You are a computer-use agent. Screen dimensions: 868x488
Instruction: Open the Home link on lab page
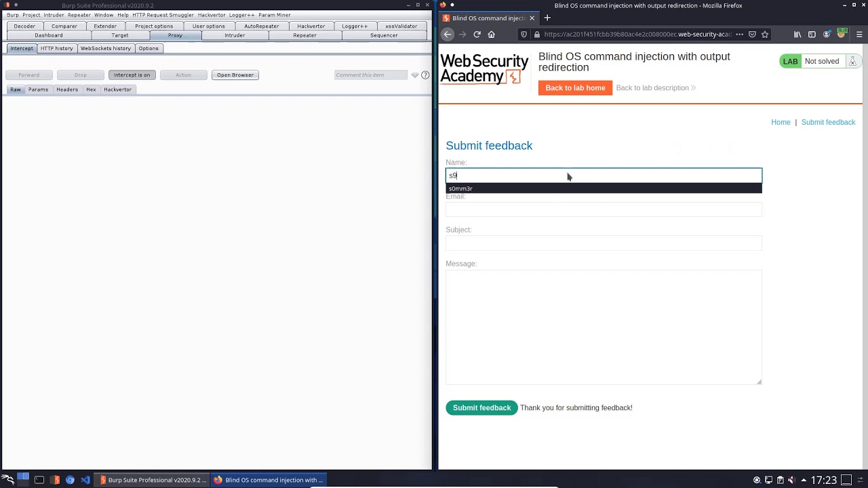coord(781,123)
